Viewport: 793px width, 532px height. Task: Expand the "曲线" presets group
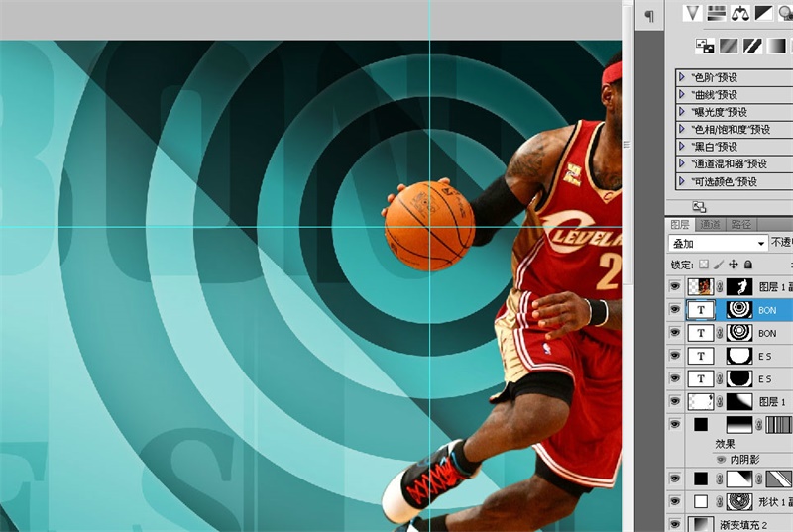tap(682, 95)
